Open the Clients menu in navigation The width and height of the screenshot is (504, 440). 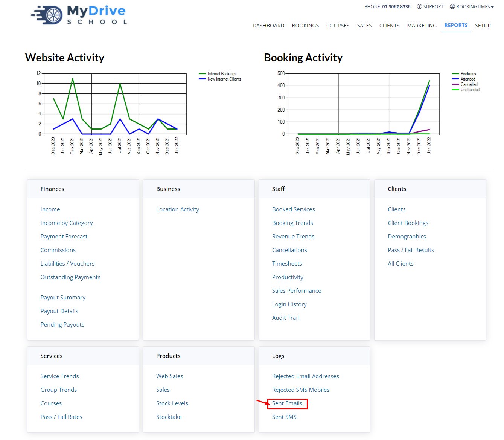click(389, 26)
